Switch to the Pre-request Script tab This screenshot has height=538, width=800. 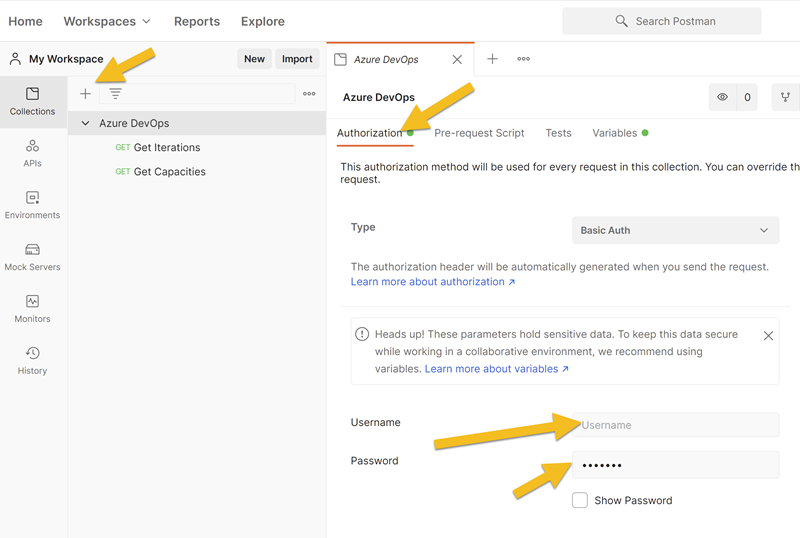pyautogui.click(x=479, y=133)
